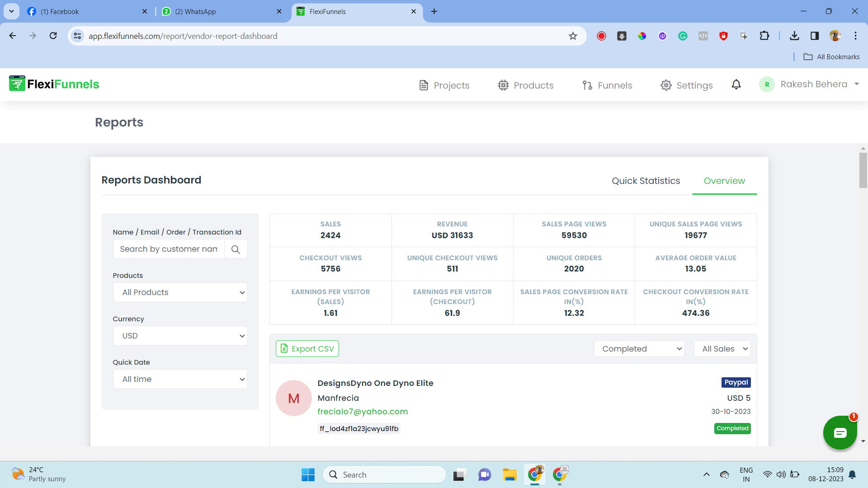Switch to the Facebook browser tab
This screenshot has width=868, height=488.
pyautogui.click(x=87, y=11)
